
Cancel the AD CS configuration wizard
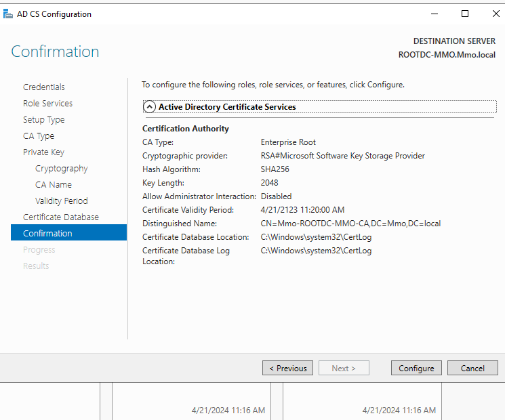coord(472,368)
